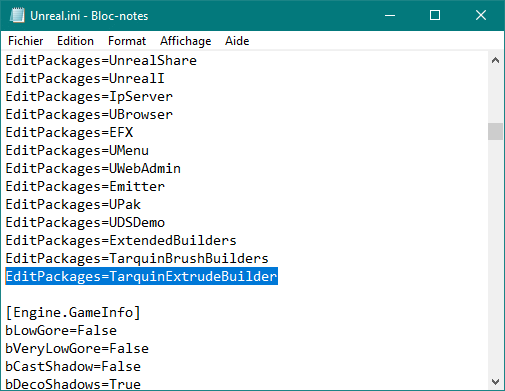Click the line EditPackages=UWebAdmin
The width and height of the screenshot is (505, 391).
(93, 169)
